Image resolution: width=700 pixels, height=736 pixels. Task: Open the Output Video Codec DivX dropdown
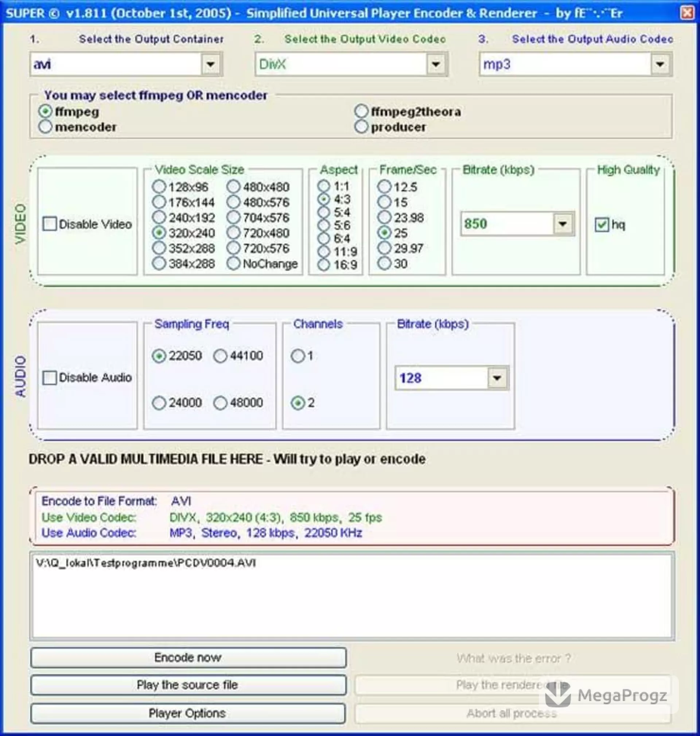click(436, 64)
